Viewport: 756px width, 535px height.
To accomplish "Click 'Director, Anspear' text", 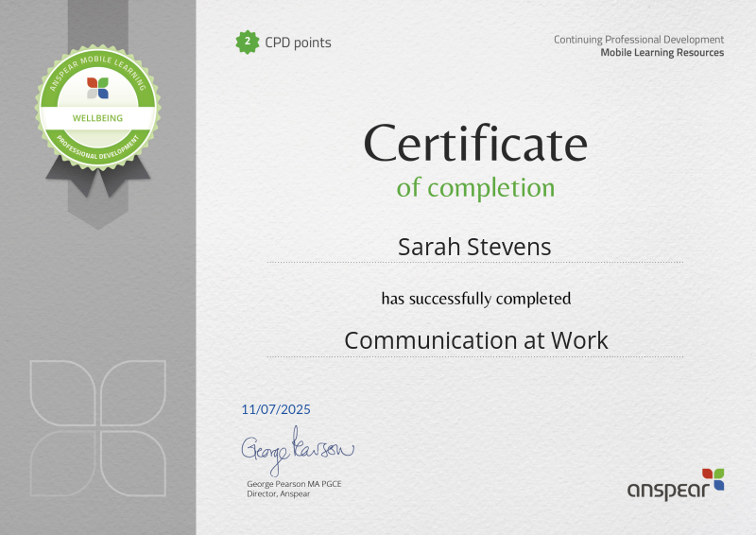I will coord(278,494).
